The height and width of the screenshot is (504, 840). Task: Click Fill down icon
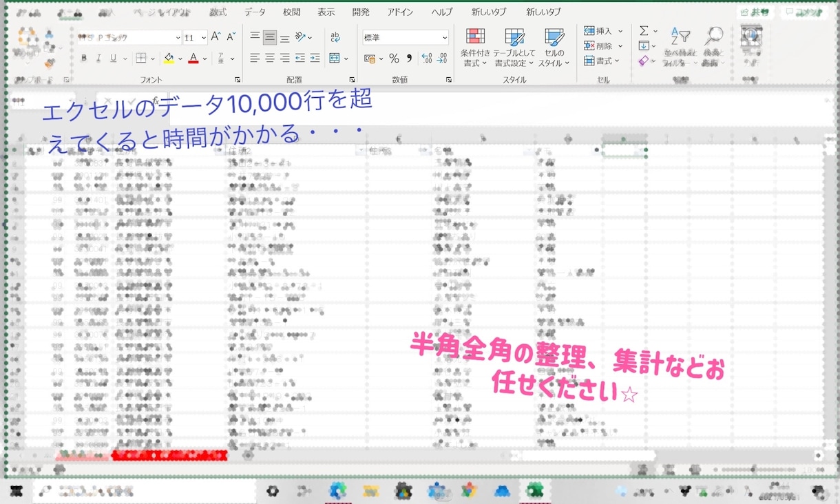click(x=644, y=46)
